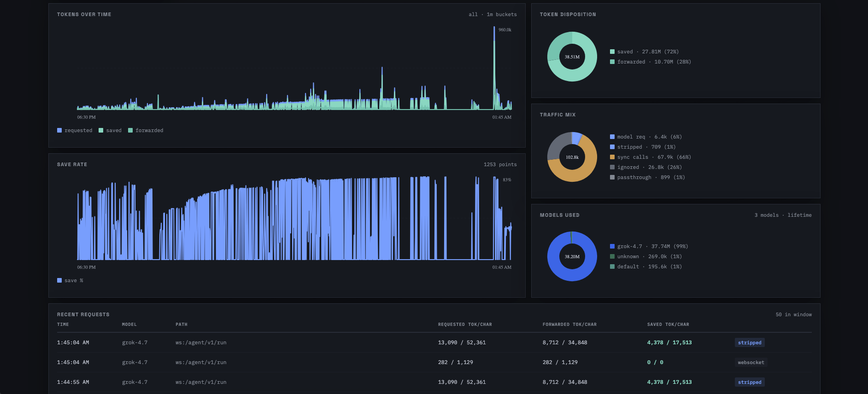Click the 102.8k traffic mix donut center
Viewport: 868px width, 394px height.
(x=572, y=157)
